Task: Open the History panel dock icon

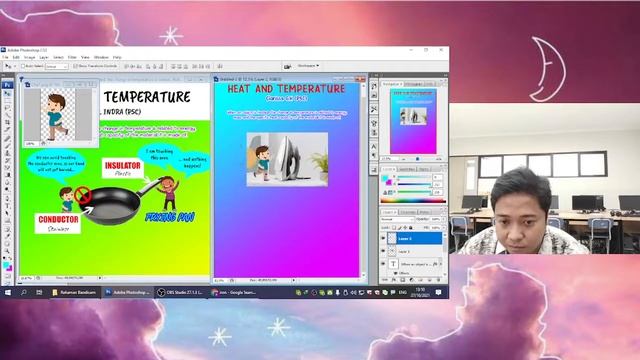Action: click(x=373, y=86)
